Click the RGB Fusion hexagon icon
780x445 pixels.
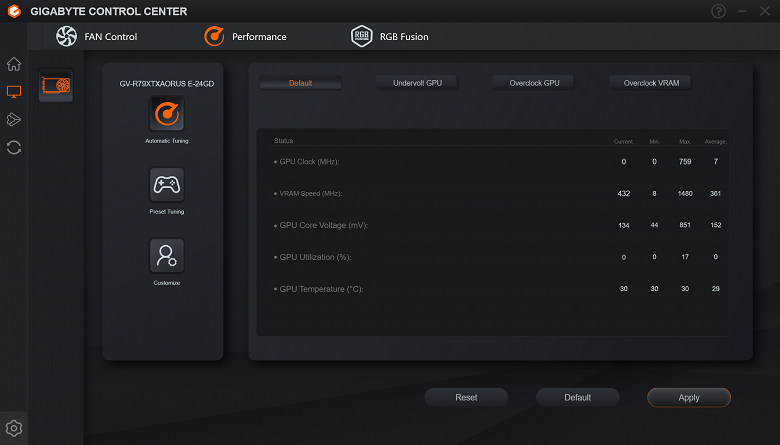point(362,36)
